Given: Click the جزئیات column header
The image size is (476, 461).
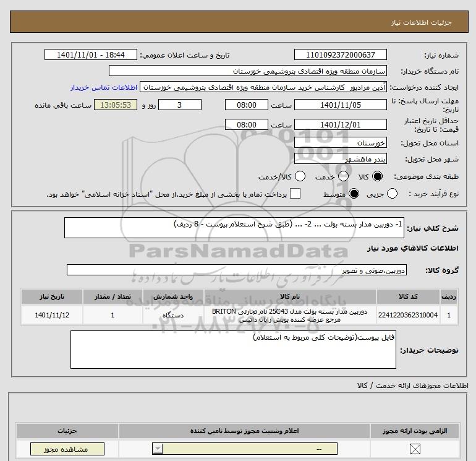Looking at the screenshot, I should tap(67, 431).
